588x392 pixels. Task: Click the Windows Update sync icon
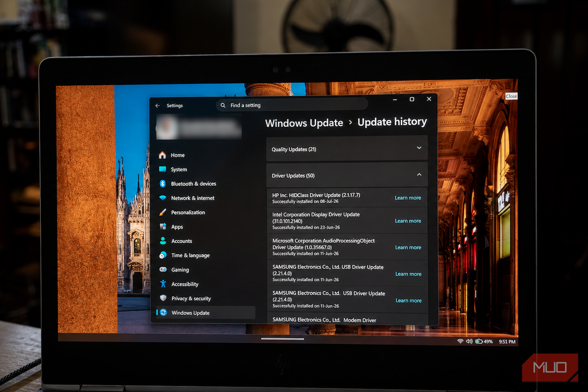pyautogui.click(x=164, y=312)
